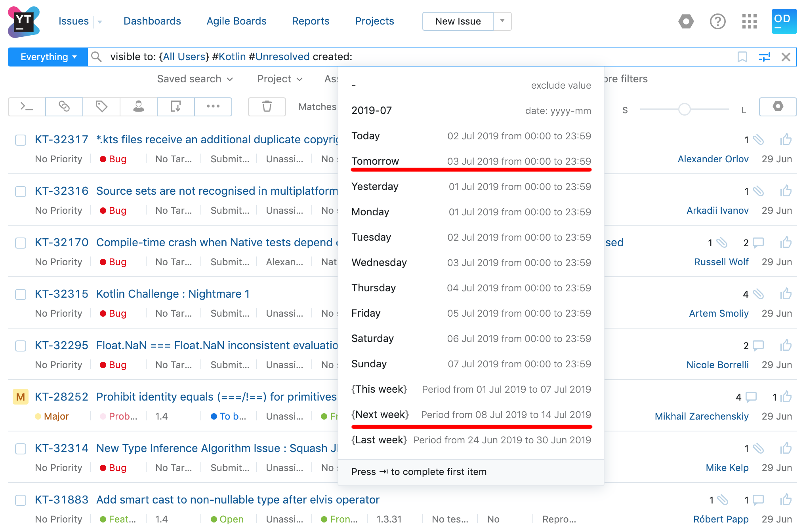805x532 pixels.
Task: Select the Reports tab
Action: point(311,21)
